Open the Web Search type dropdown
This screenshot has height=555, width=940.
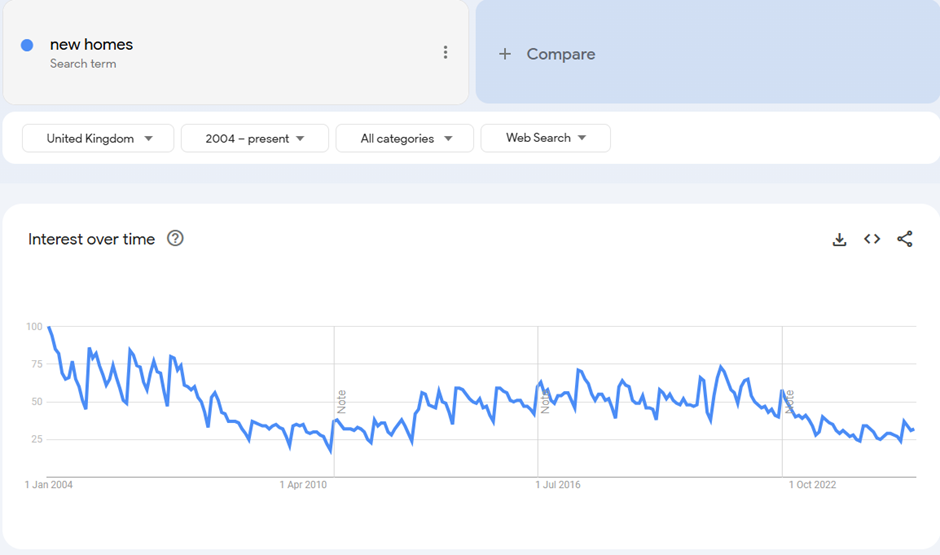point(546,138)
